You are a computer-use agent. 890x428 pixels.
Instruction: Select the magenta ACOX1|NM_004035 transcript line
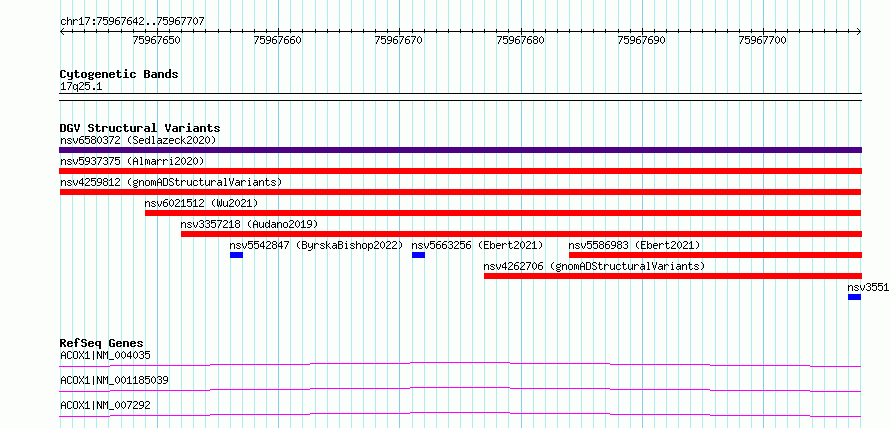(x=460, y=364)
